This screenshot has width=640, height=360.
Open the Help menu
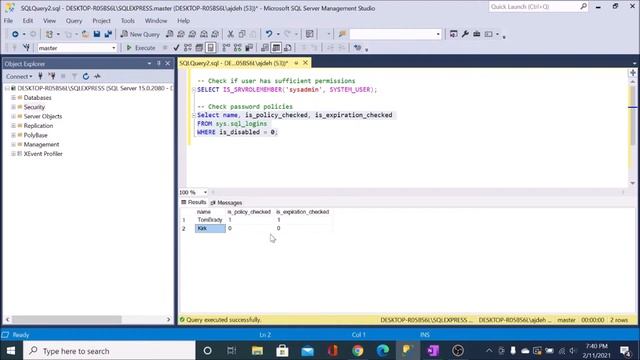point(183,20)
